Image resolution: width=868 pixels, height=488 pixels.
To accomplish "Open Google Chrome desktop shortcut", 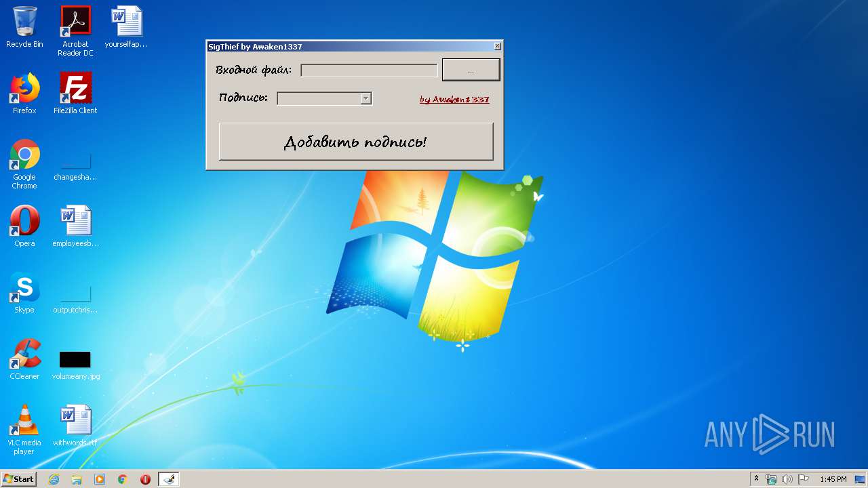I will tap(24, 164).
